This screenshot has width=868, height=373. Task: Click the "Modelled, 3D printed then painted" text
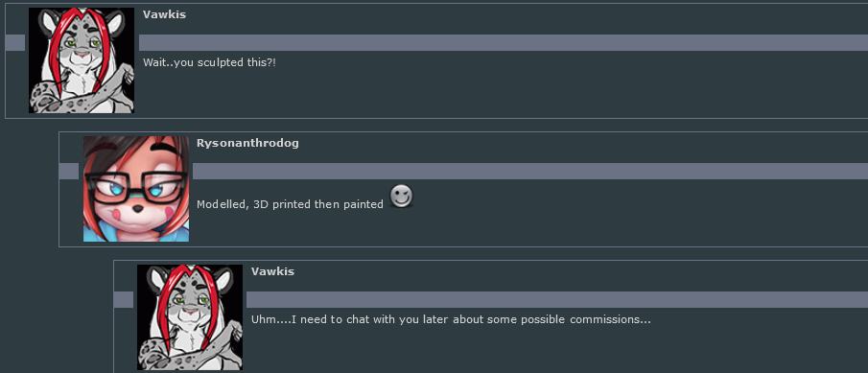(x=290, y=204)
